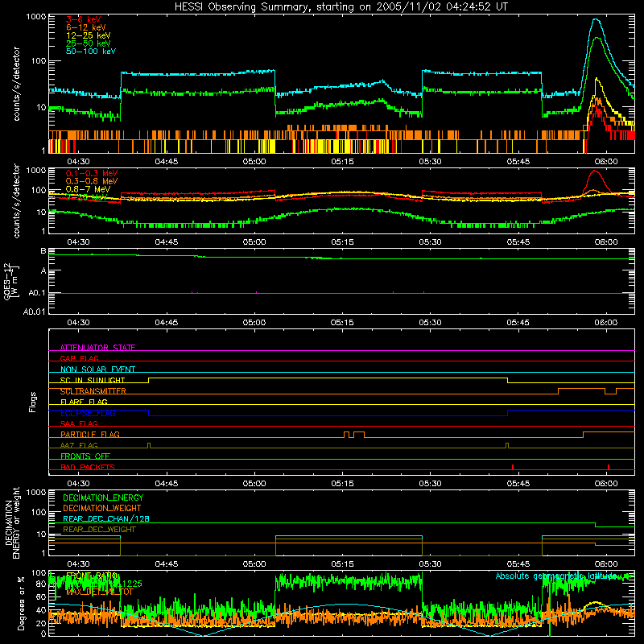Click the HESSI Observing Summary title text
Screen dimensions: 644x644
pyautogui.click(x=341, y=7)
